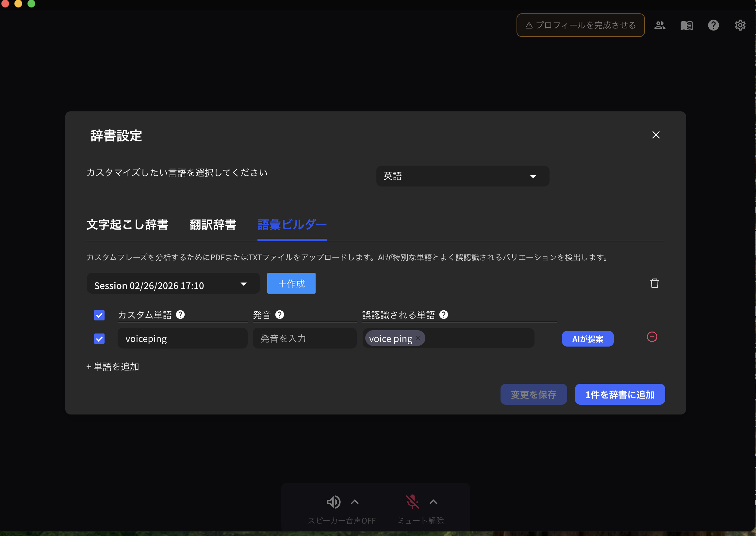Open the participants icon in the top bar
This screenshot has width=756, height=536.
(660, 25)
